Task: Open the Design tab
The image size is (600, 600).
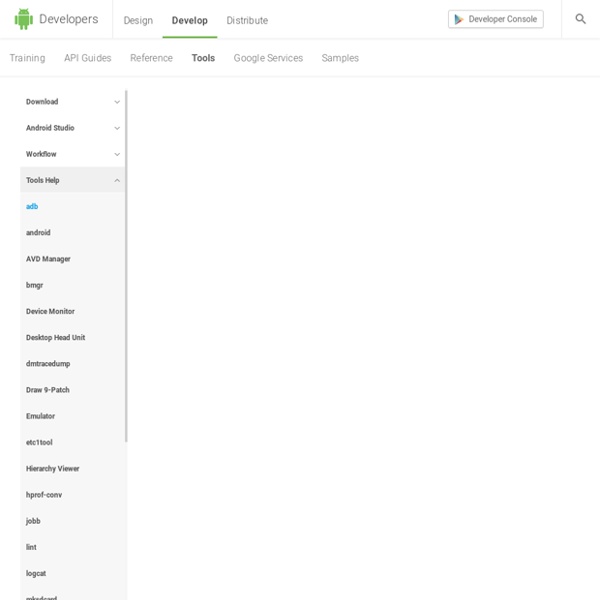Action: (x=138, y=20)
